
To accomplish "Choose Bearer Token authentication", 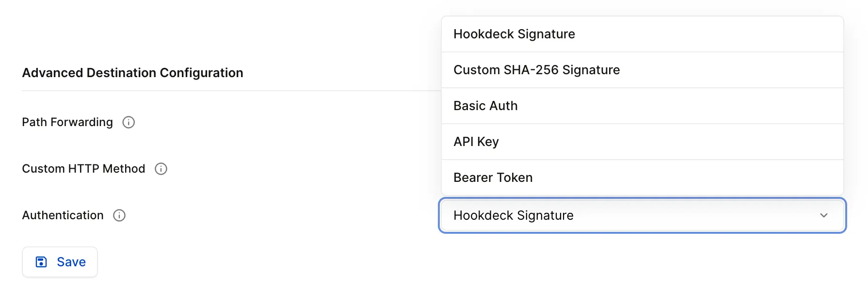I will click(493, 178).
